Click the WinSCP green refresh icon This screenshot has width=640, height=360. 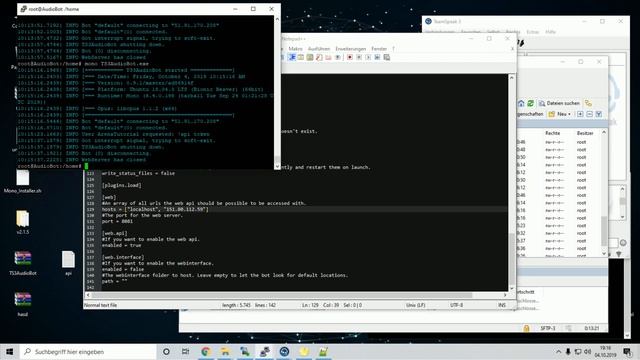click(530, 103)
